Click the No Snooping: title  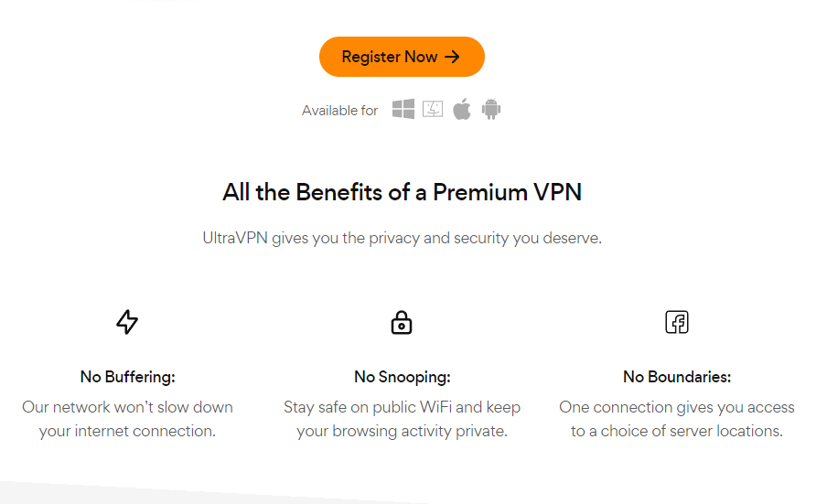tap(402, 377)
